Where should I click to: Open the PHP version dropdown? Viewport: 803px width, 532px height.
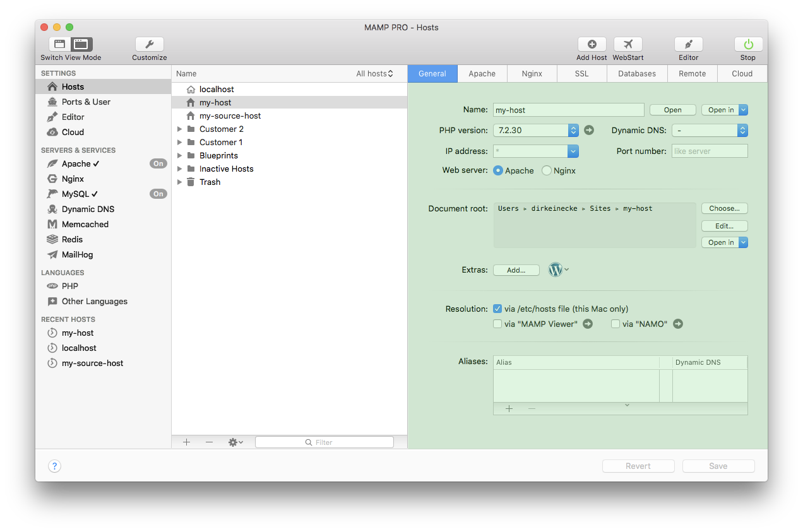(535, 130)
